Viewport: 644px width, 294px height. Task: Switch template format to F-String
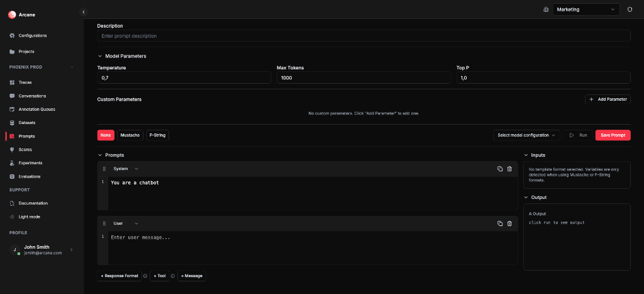(157, 135)
